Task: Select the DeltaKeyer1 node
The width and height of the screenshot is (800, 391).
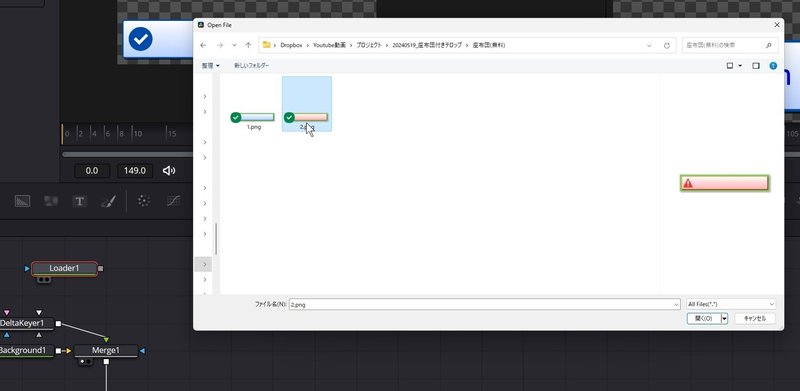Action: pyautogui.click(x=27, y=323)
